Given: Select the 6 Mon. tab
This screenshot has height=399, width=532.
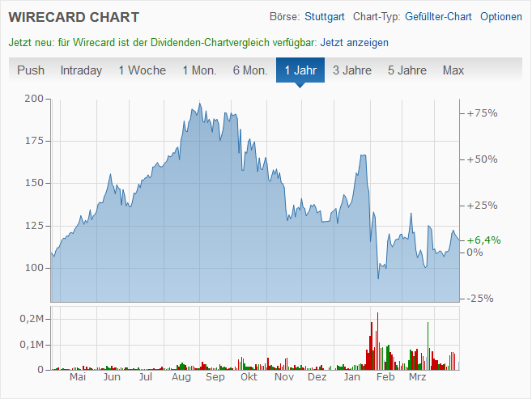Looking at the screenshot, I should pyautogui.click(x=249, y=70).
